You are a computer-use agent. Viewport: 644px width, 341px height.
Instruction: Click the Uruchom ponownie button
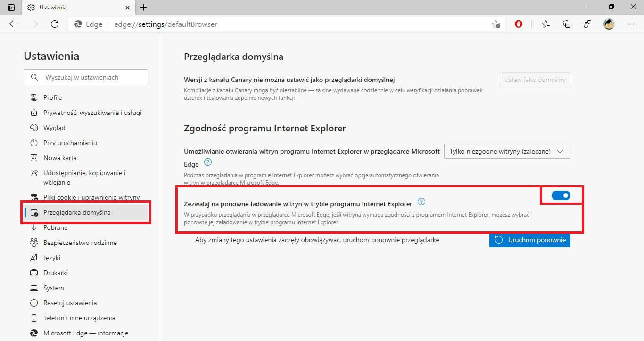tap(530, 240)
